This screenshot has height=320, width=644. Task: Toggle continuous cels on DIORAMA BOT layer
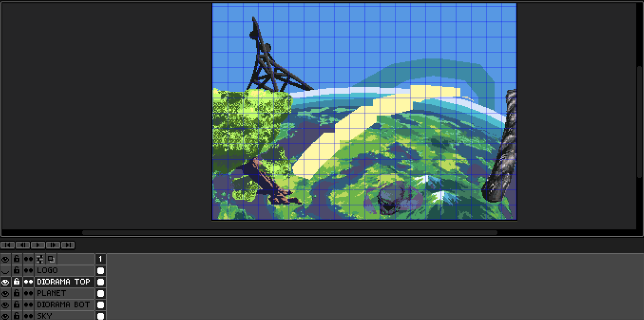point(28,305)
